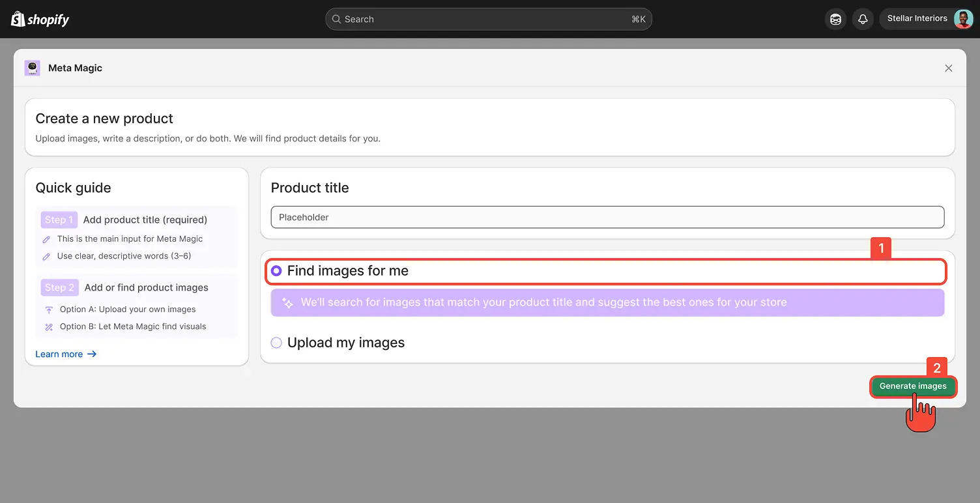Click the Stellar Interiors profile picture
Image resolution: width=980 pixels, height=503 pixels.
click(963, 18)
